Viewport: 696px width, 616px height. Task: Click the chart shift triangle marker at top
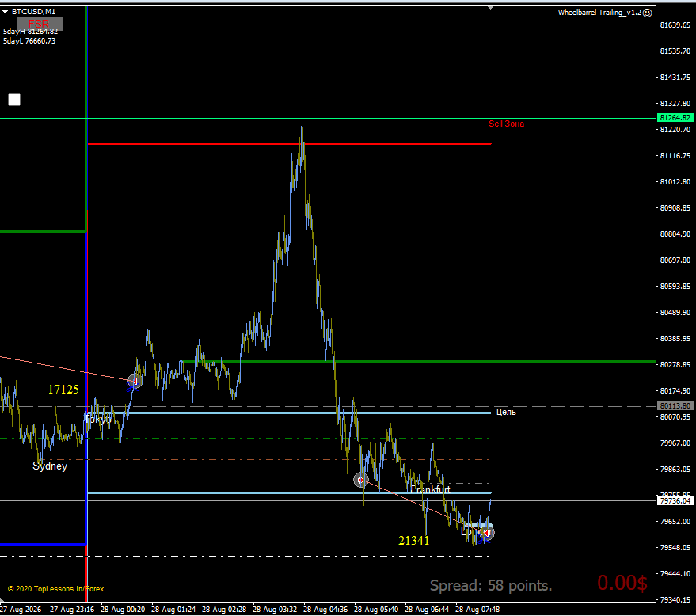coord(490,8)
